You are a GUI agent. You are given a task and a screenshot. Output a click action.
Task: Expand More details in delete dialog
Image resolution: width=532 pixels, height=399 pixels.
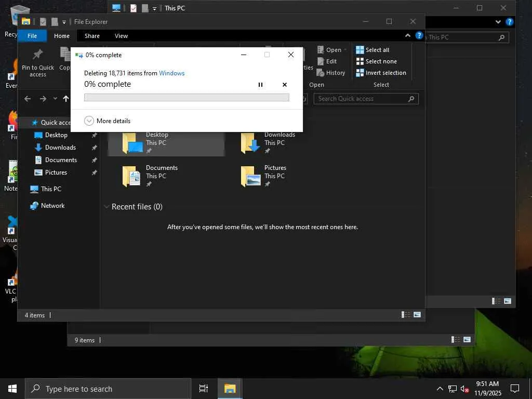[107, 121]
